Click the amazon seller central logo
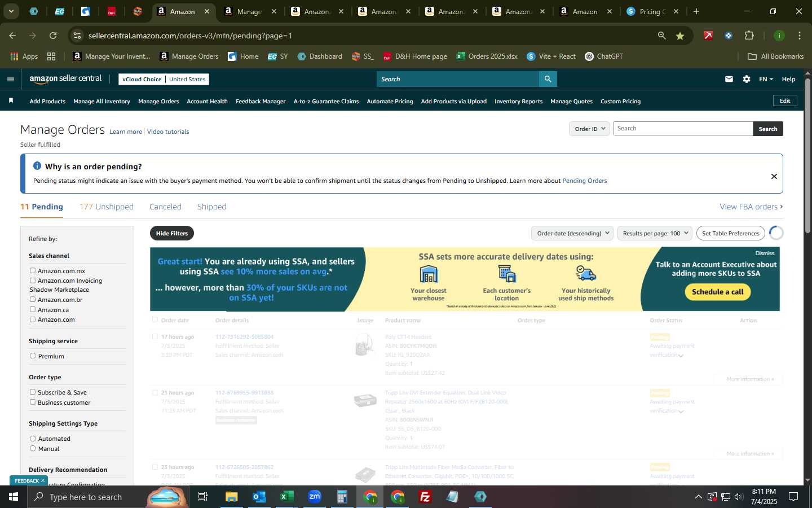812x508 pixels. 65,79
